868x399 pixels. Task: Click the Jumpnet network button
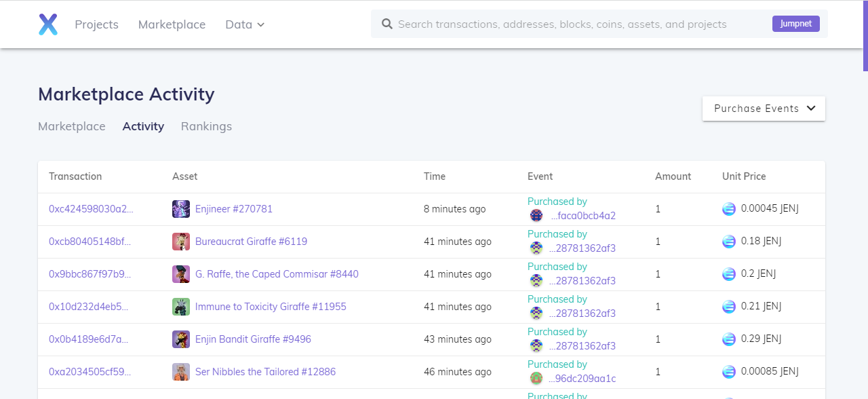pyautogui.click(x=796, y=24)
